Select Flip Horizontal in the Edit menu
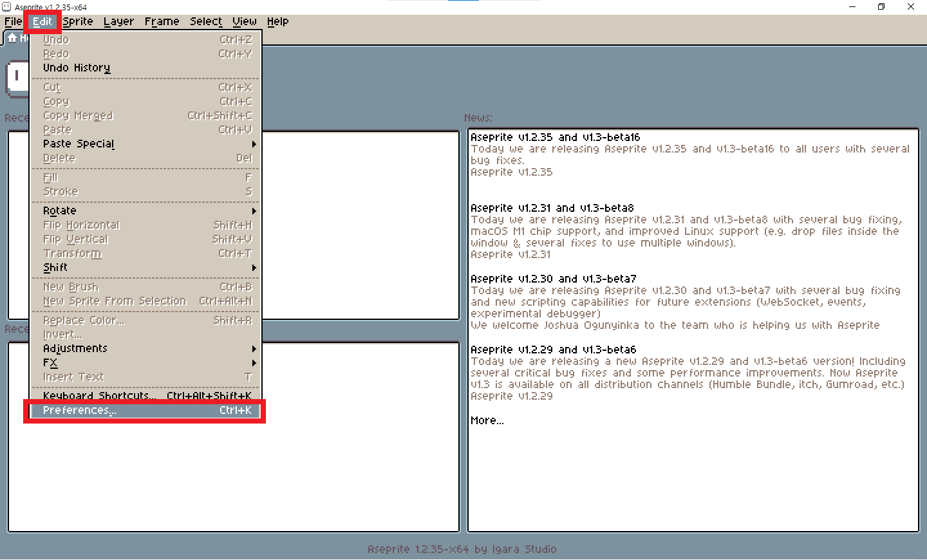The height and width of the screenshot is (560, 927). pyautogui.click(x=146, y=225)
